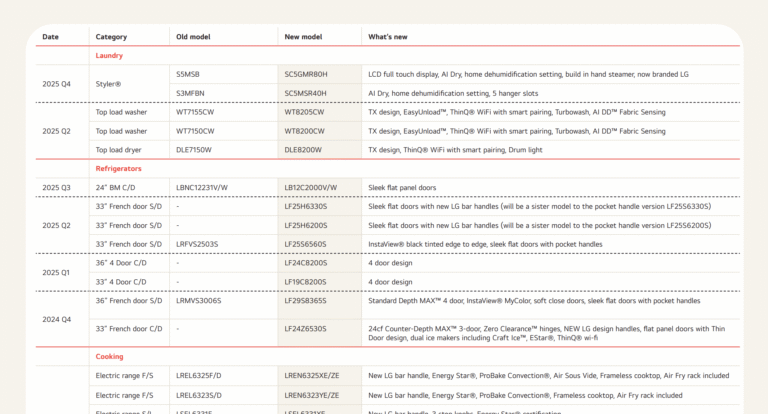Click "Top load washer" in the WT7150CW row
Image resolution: width=768 pixels, height=414 pixels.
click(x=121, y=131)
